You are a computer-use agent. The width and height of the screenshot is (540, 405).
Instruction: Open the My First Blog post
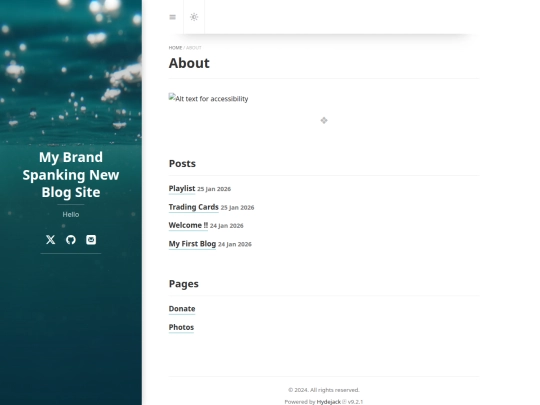coord(192,244)
